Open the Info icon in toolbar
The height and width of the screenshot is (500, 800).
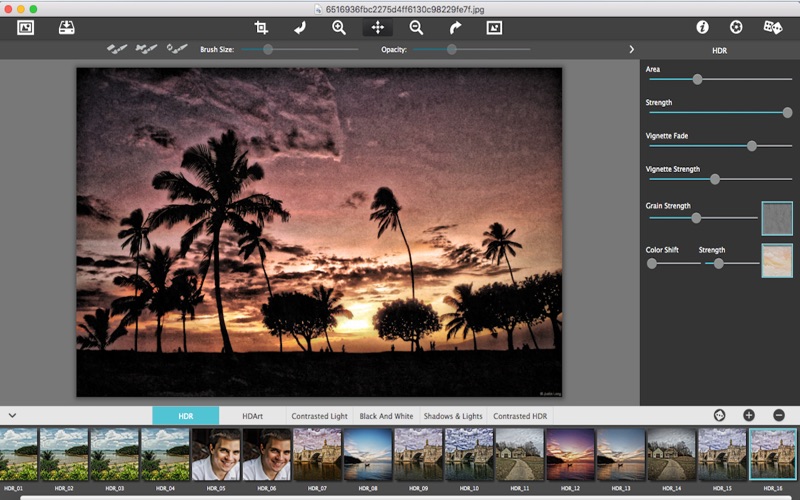tap(702, 28)
